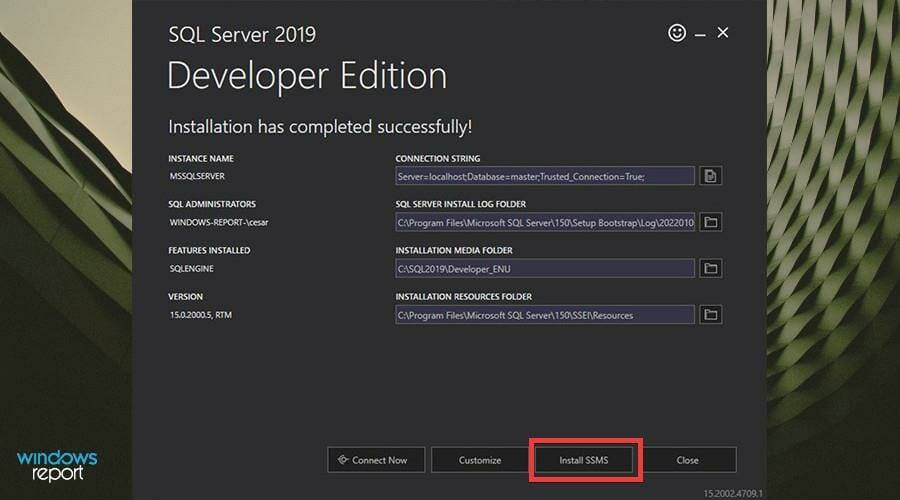Select the MSSQLSERVER instance name text

click(x=197, y=176)
